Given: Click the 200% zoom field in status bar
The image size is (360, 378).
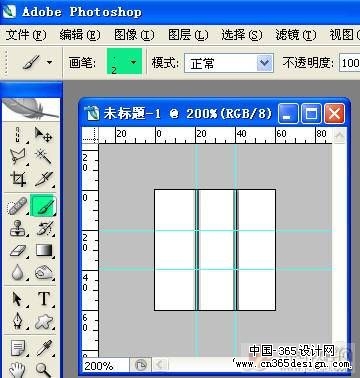Looking at the screenshot, I should (x=105, y=366).
